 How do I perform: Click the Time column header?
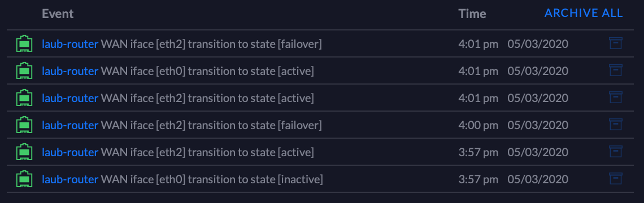tap(472, 14)
